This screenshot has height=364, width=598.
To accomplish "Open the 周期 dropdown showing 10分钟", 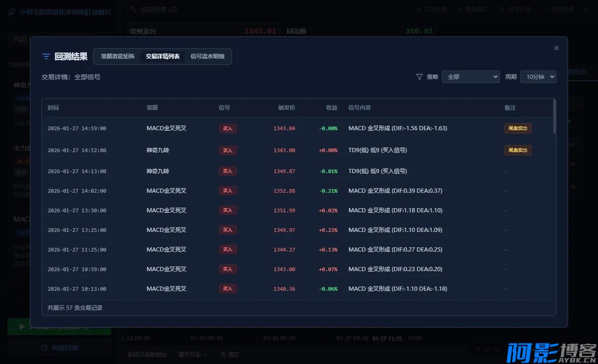I will [538, 77].
